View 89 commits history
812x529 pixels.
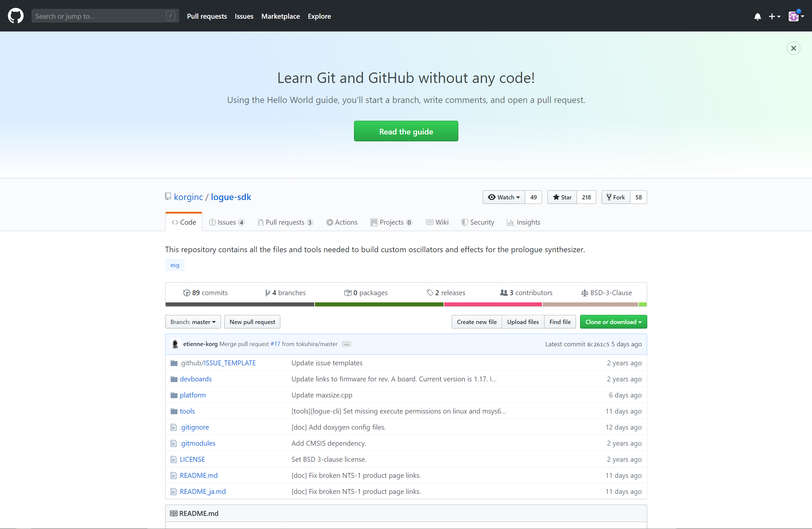tap(205, 293)
